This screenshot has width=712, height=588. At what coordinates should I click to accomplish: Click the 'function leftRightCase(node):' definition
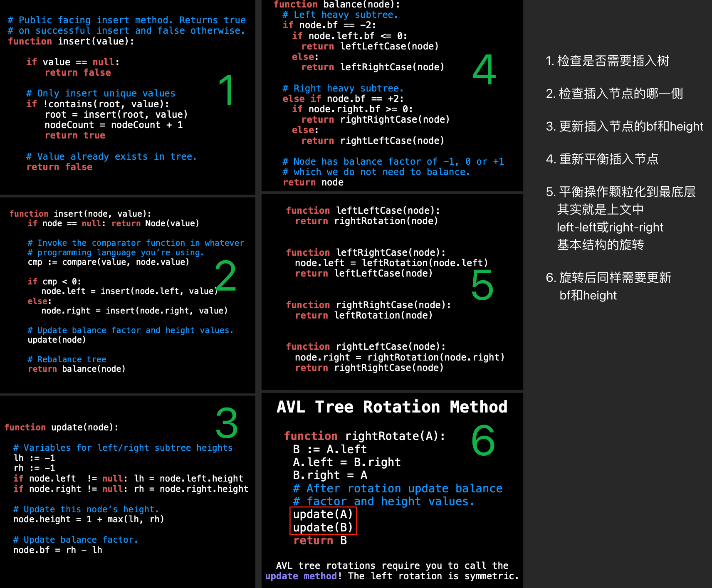coord(365,252)
